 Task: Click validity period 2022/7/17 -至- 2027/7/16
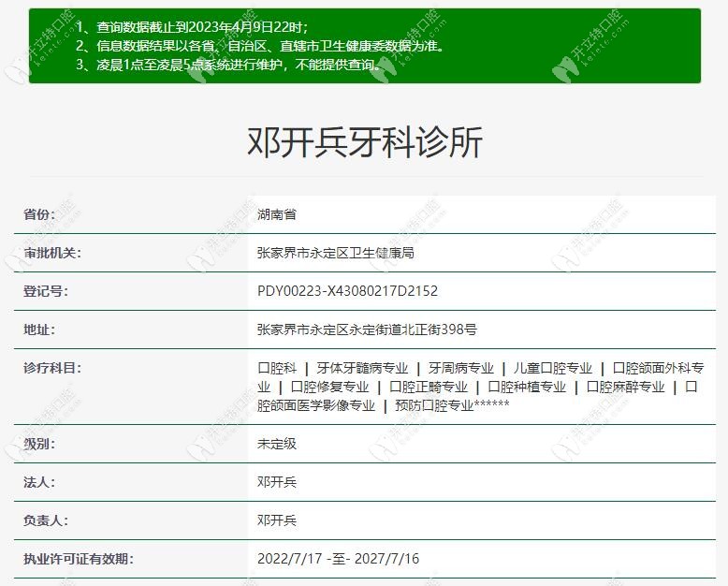point(338,559)
